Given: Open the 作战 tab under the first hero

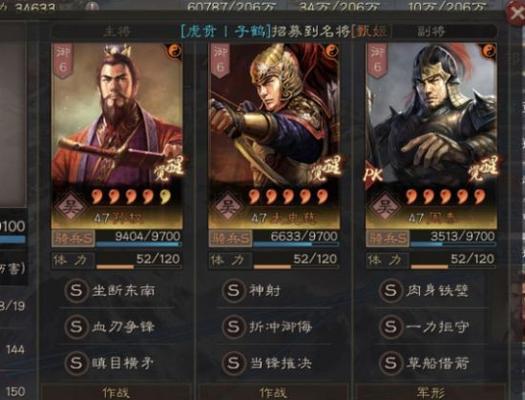Looking at the screenshot, I should [116, 392].
